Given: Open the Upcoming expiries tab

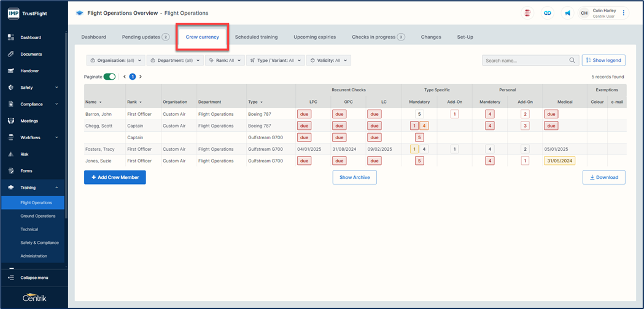Looking at the screenshot, I should (314, 37).
